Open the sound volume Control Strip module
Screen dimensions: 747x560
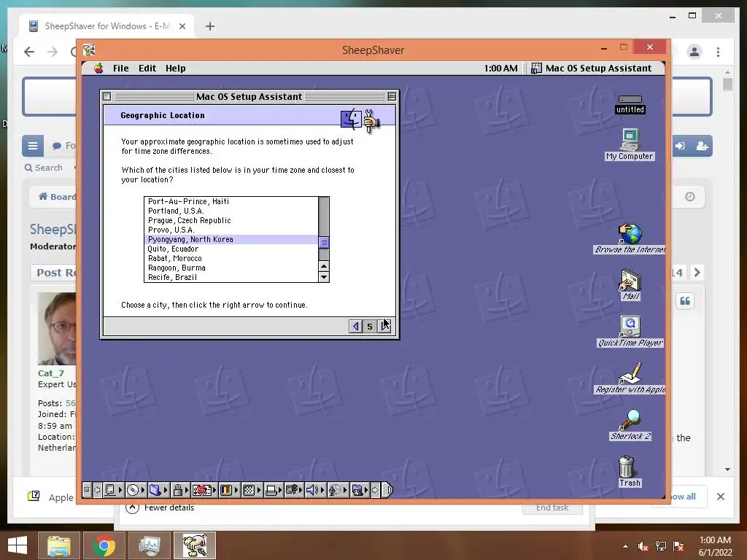(x=316, y=490)
